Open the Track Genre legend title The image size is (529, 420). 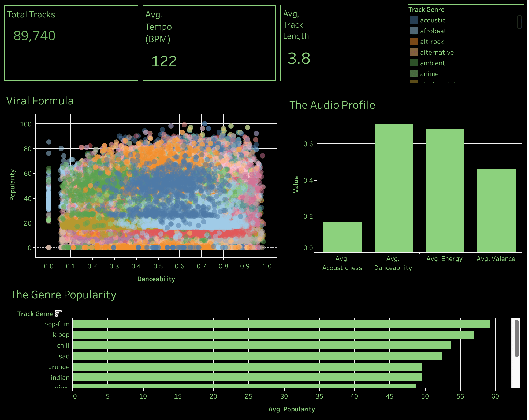point(426,10)
